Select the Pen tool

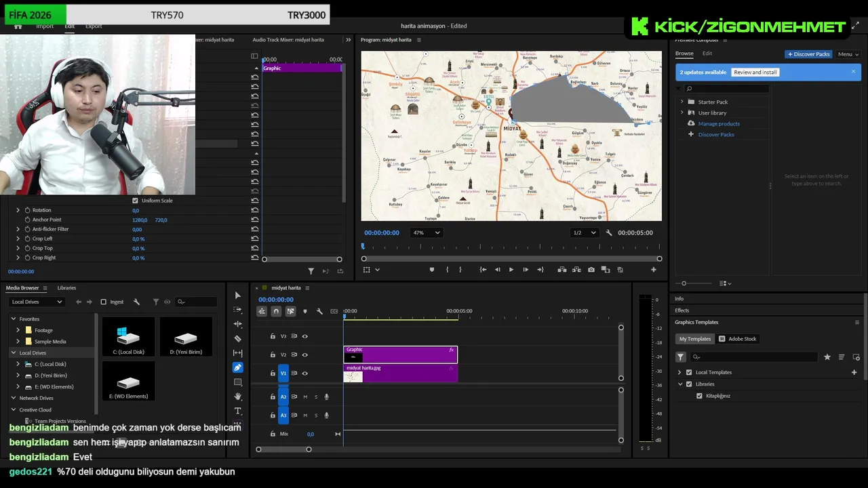point(237,367)
